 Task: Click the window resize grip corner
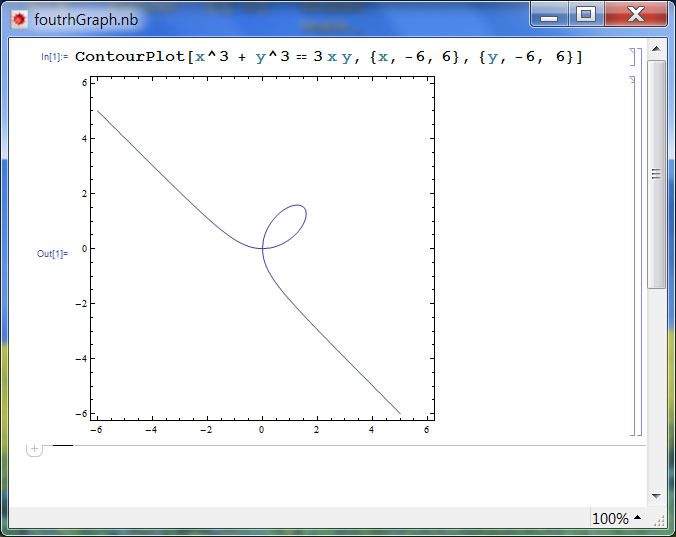(659, 521)
